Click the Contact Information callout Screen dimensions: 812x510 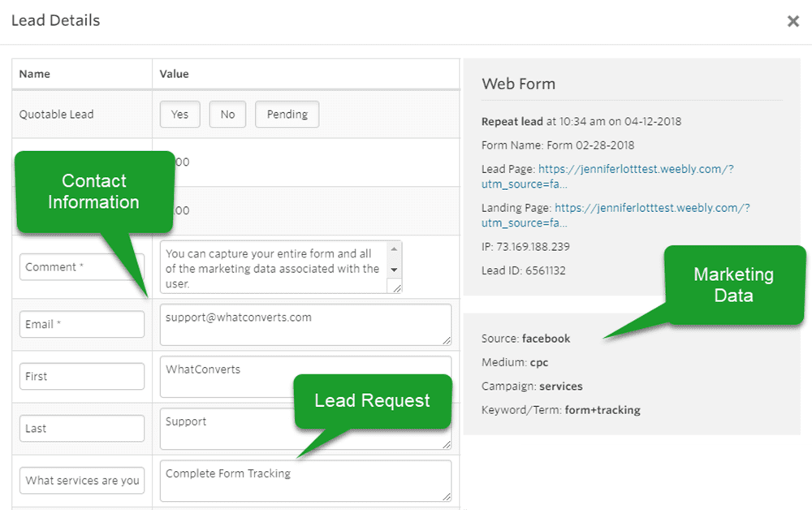93,192
